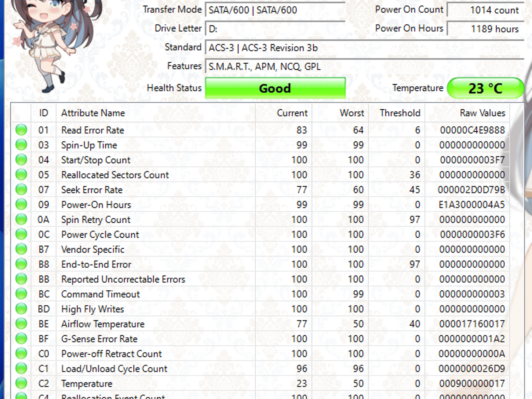Select the Start/Stop Count attribute name
This screenshot has width=532, height=399.
pyautogui.click(x=96, y=160)
